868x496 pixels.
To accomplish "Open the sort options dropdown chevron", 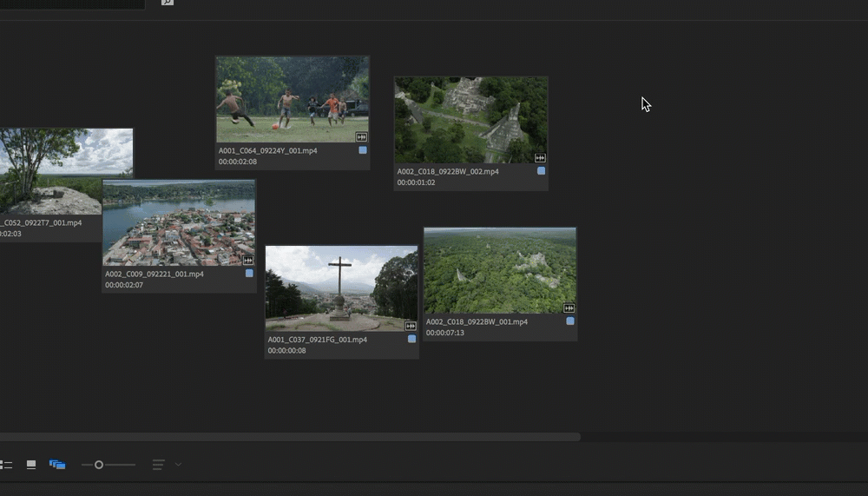I will (x=178, y=465).
